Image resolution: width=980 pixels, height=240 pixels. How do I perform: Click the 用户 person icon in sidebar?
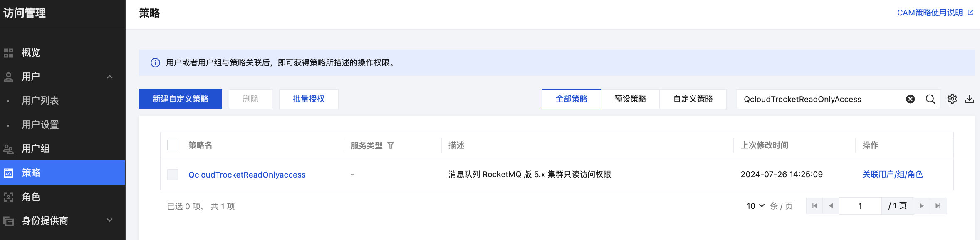click(x=8, y=77)
